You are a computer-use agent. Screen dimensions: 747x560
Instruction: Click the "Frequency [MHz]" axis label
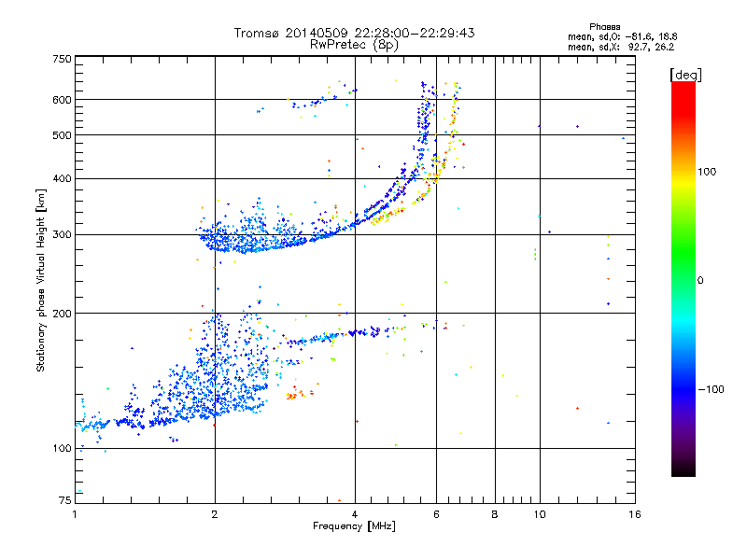354,526
